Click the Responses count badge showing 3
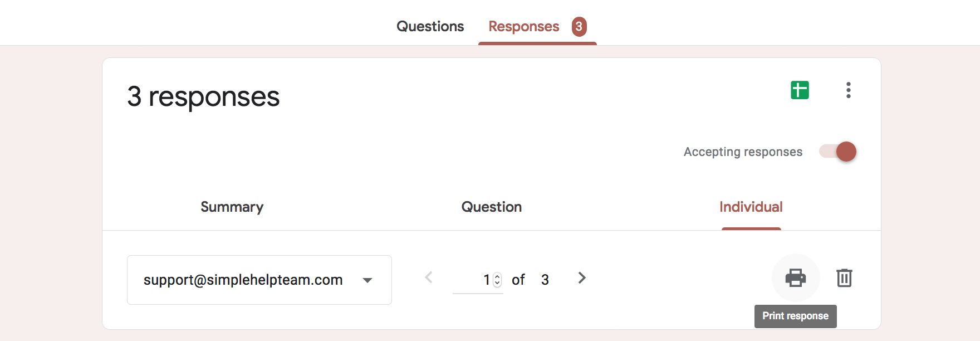Image resolution: width=980 pixels, height=341 pixels. click(579, 26)
